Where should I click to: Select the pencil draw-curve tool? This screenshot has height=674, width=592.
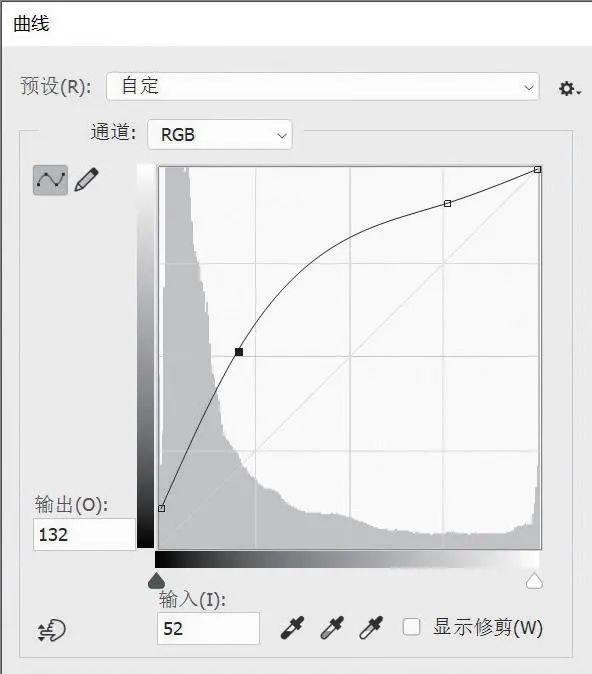coord(86,180)
